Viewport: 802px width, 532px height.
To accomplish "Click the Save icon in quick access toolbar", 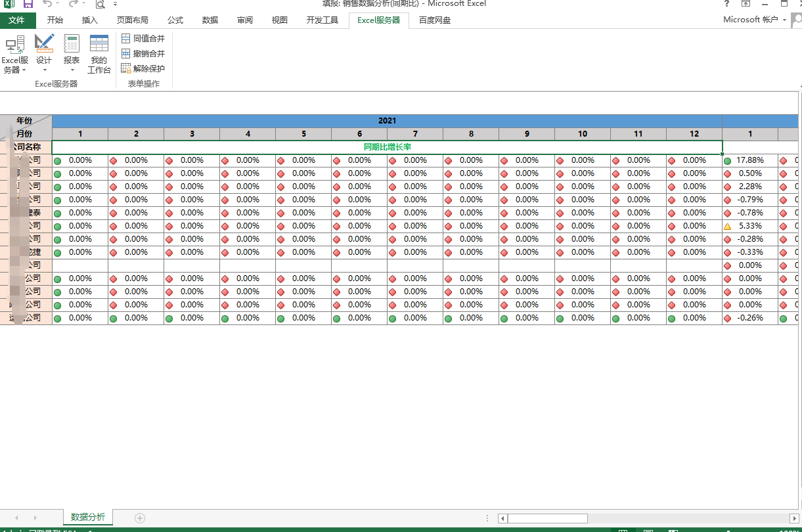I will pos(28,4).
